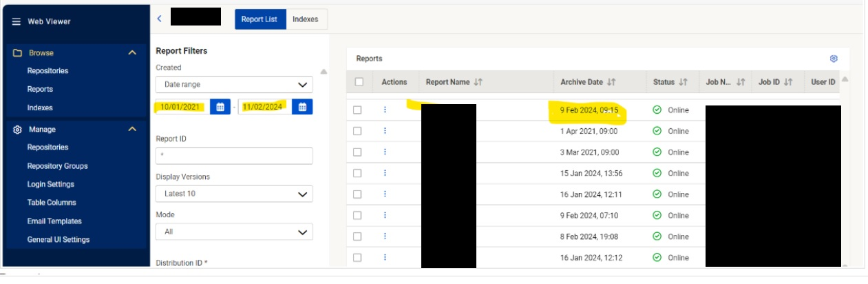This screenshot has height=284, width=868.
Task: Click the Report ID input field
Action: (234, 156)
